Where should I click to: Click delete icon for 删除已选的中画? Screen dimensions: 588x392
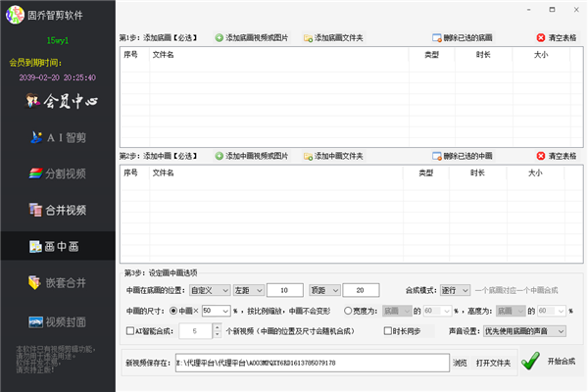[437, 156]
